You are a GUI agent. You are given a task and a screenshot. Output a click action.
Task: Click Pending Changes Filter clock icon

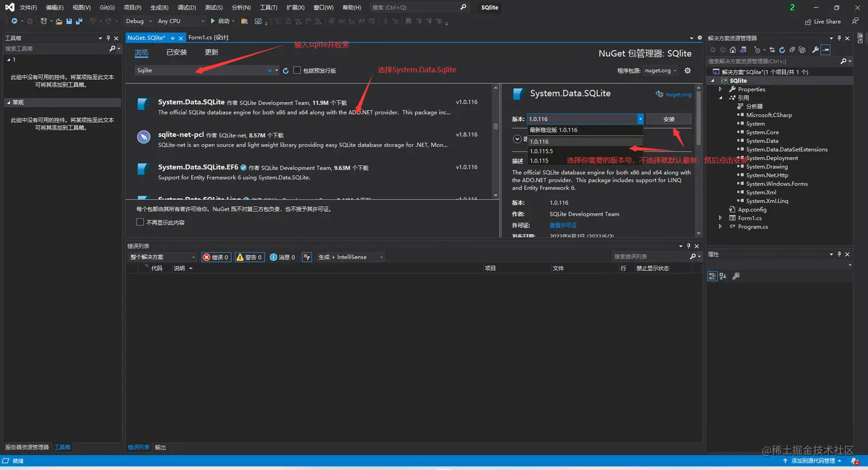tap(757, 50)
